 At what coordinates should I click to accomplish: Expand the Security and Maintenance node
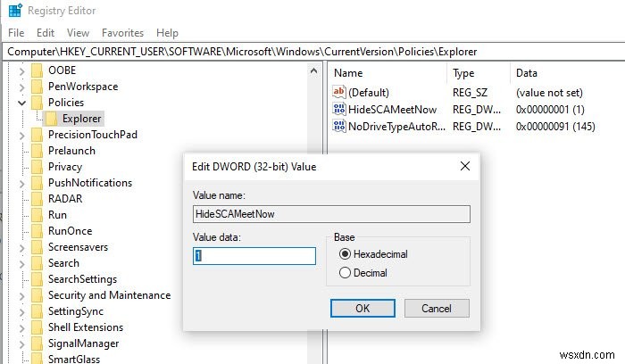tap(22, 296)
